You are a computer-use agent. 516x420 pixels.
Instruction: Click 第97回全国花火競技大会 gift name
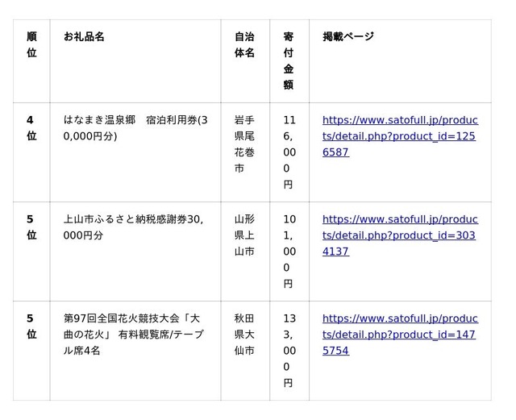134,334
